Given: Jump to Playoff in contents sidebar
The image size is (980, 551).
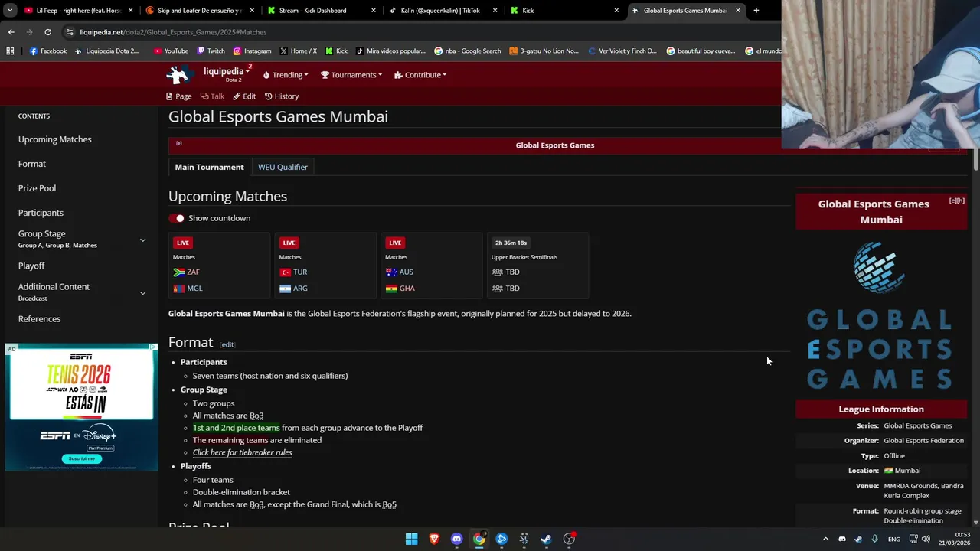Looking at the screenshot, I should (x=31, y=266).
